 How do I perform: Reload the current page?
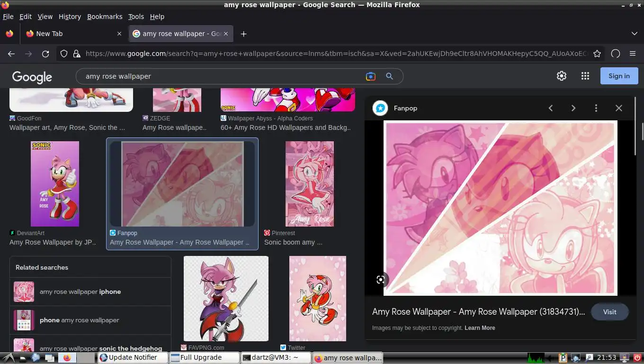pos(45,54)
